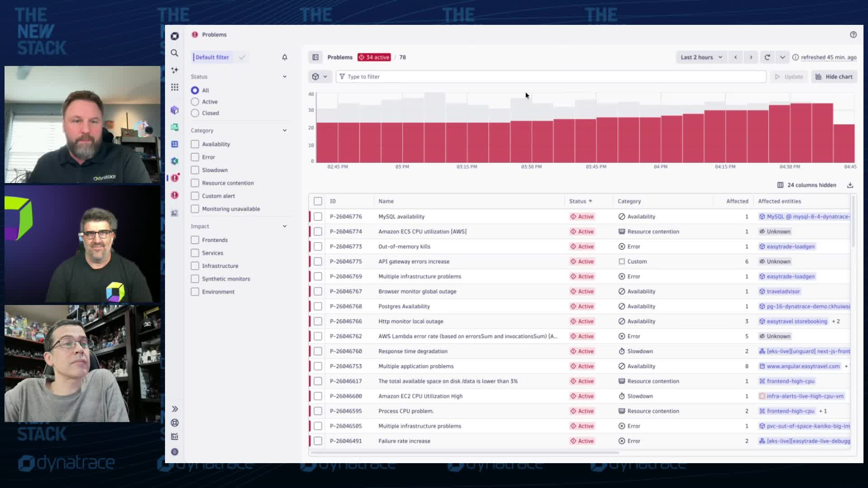Sort by the ID column header
Viewport: 868px width, 488px height.
pyautogui.click(x=333, y=202)
